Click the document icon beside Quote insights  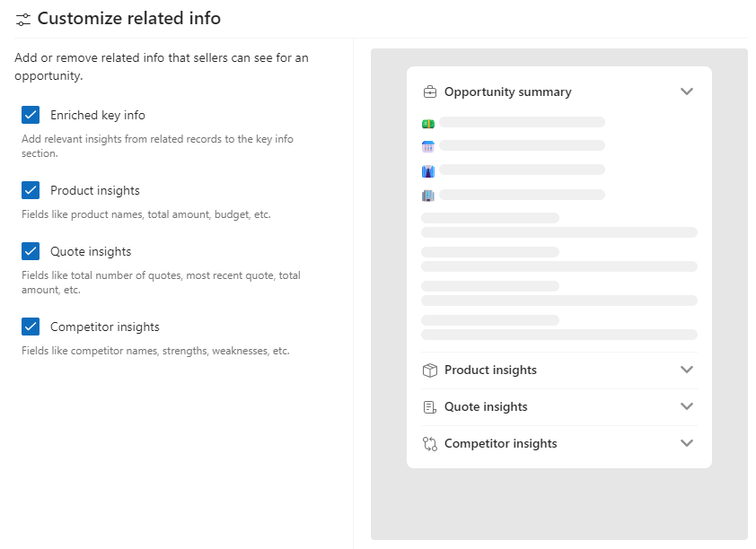click(429, 406)
